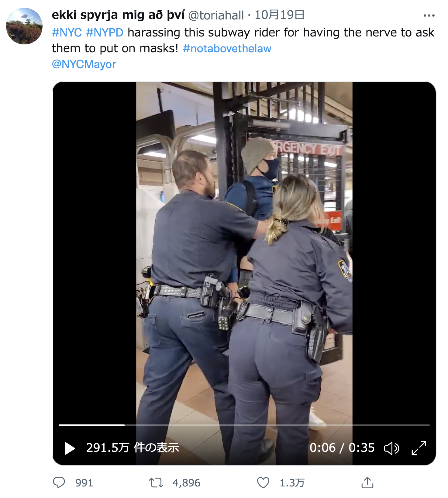
Task: Play the embedded tweet video
Action: coord(70,448)
